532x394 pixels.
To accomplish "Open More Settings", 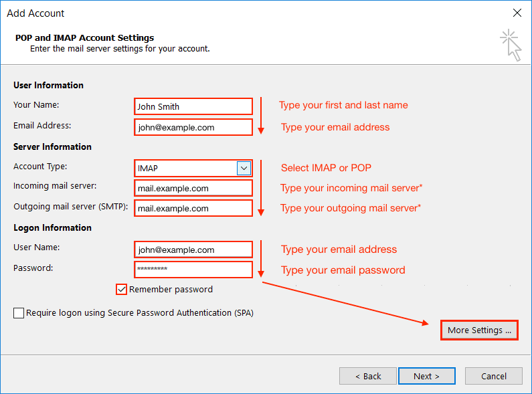I will (479, 330).
